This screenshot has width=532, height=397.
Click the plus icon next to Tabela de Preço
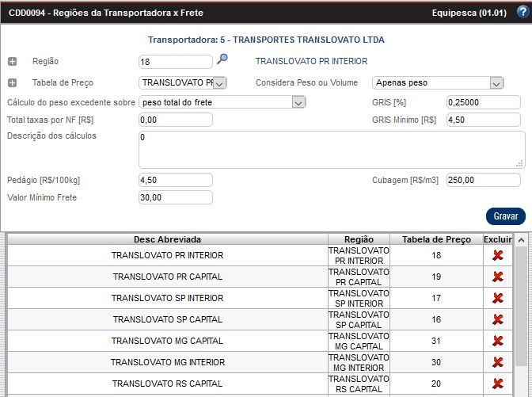(x=12, y=83)
